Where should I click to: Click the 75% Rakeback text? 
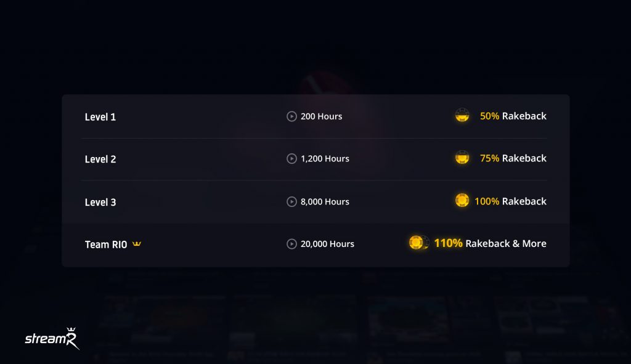(513, 158)
